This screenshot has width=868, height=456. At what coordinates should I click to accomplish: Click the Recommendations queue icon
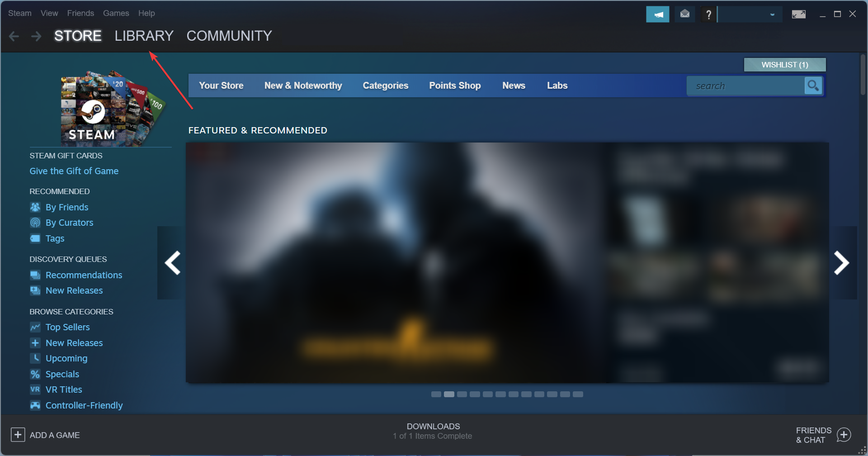pos(35,275)
